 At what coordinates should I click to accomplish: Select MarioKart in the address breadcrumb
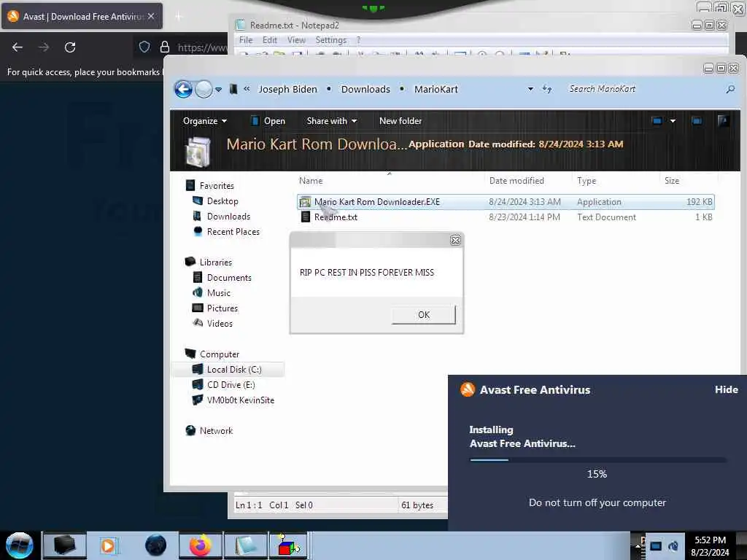[436, 89]
